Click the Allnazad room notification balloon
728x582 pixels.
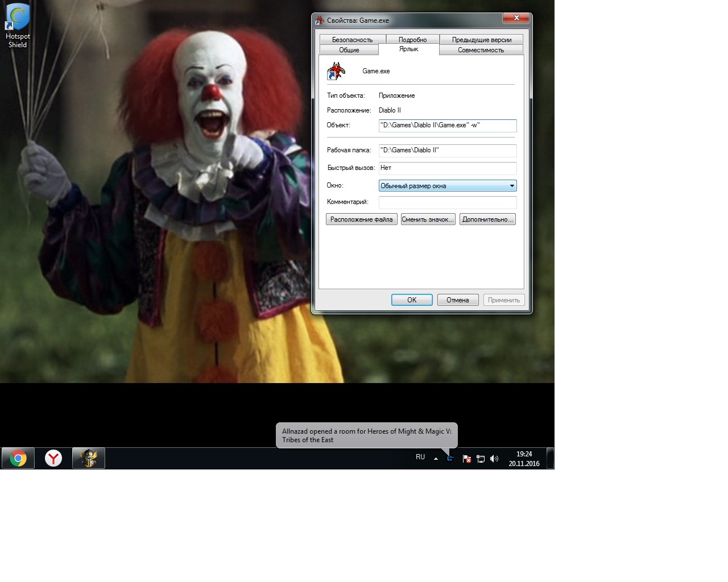point(367,435)
